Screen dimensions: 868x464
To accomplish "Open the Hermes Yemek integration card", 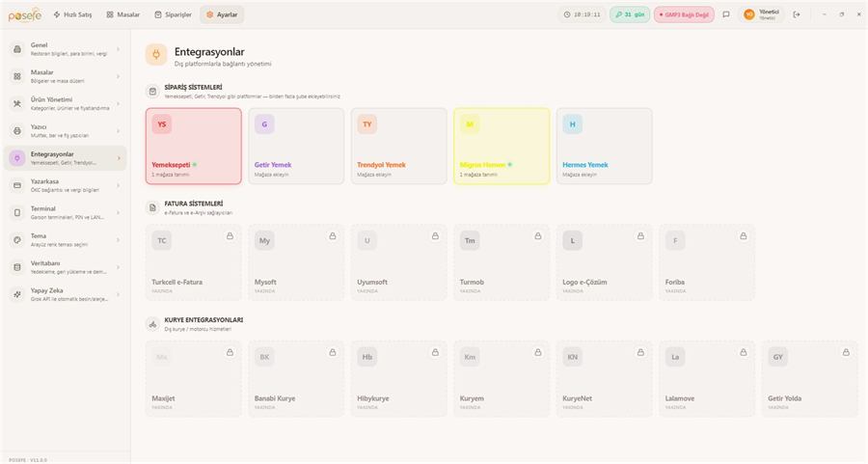I will [x=605, y=147].
